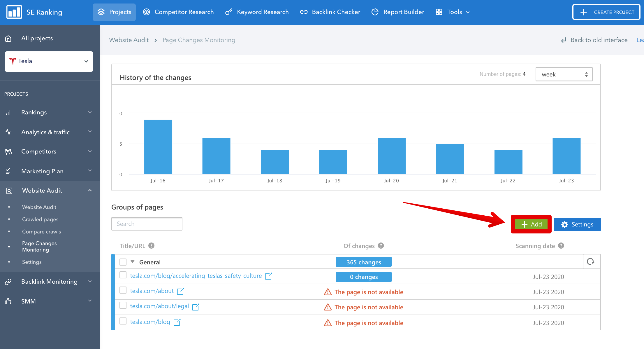The height and width of the screenshot is (349, 644).
Task: Click the Backlink Monitoring chain icon
Action: click(x=8, y=282)
